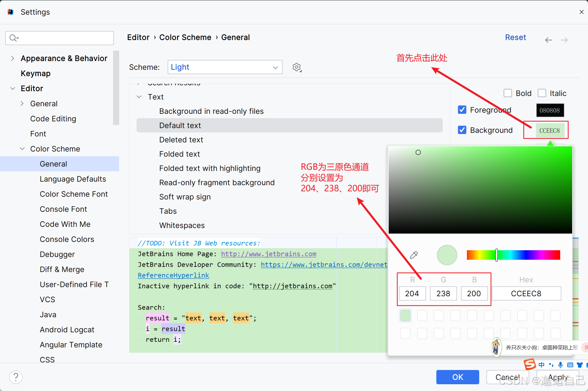Click the first saved green color swatch
Viewport: 588px width, 391px height.
pyautogui.click(x=405, y=316)
